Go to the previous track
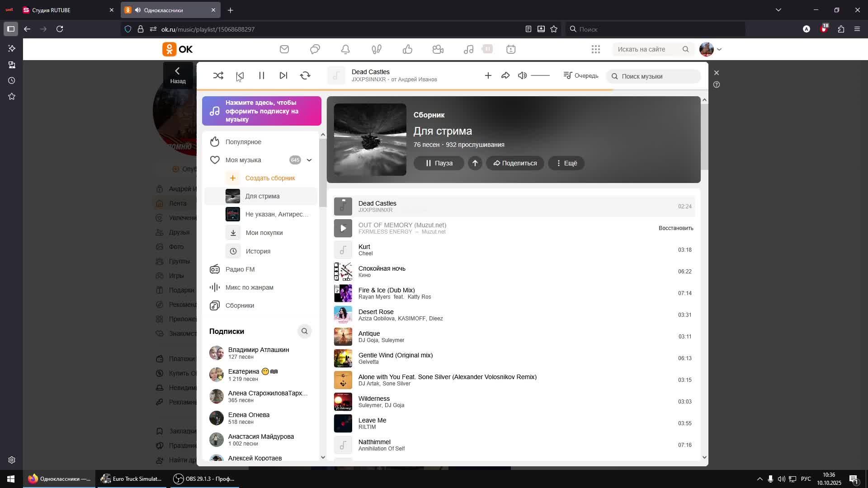 tap(240, 75)
